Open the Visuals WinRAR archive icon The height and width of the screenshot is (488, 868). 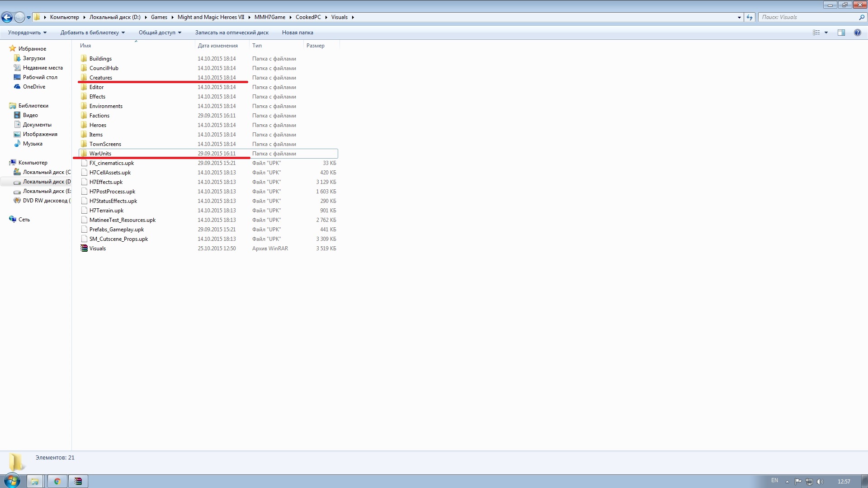[x=84, y=249]
